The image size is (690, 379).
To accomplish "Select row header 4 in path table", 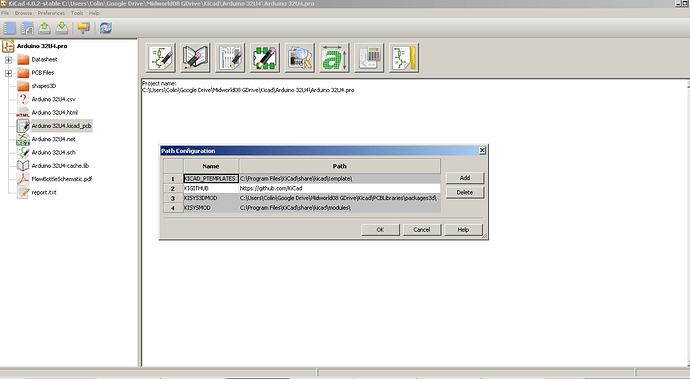I will [173, 208].
